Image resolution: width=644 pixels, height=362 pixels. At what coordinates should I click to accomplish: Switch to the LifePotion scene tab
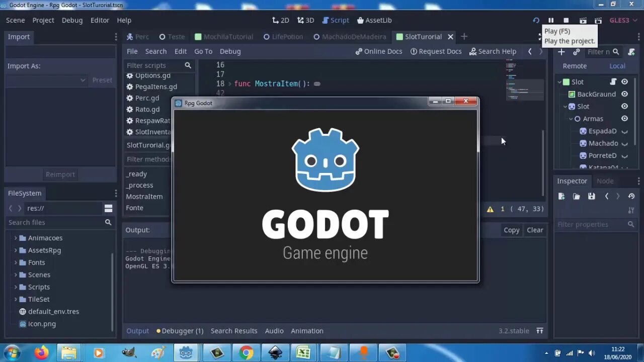[x=283, y=37]
